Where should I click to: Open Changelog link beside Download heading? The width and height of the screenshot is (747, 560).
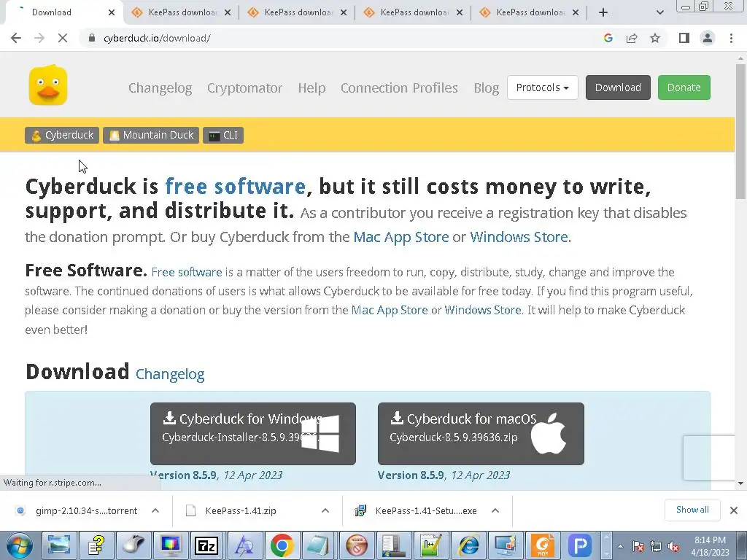tap(170, 374)
